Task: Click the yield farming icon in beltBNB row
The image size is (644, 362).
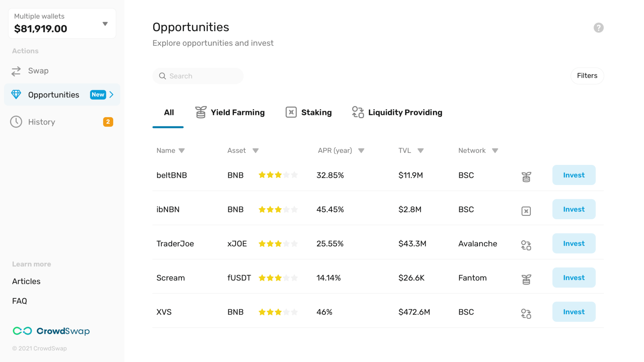Action: pyautogui.click(x=526, y=177)
